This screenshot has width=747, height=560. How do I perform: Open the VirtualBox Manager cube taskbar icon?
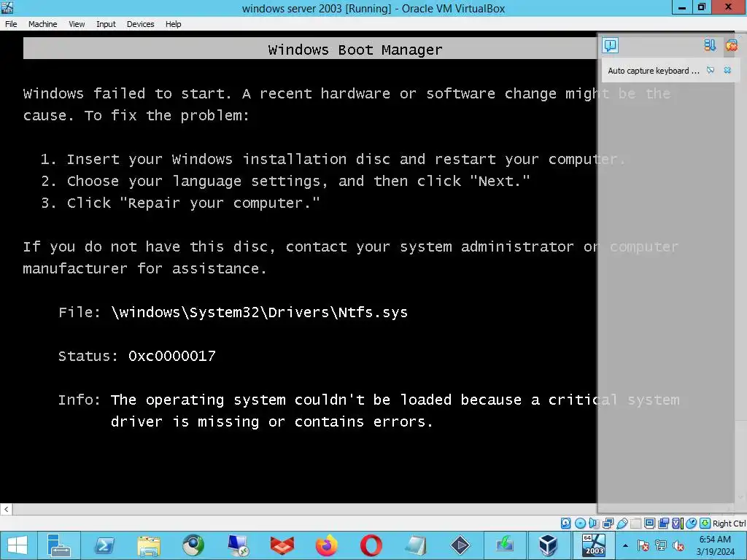(x=549, y=545)
